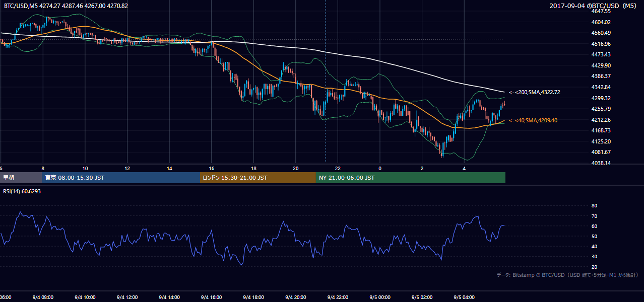This screenshot has width=644, height=302.
Task: Click the BTC/USD,M5 OHLC header text
Action: 66,6
